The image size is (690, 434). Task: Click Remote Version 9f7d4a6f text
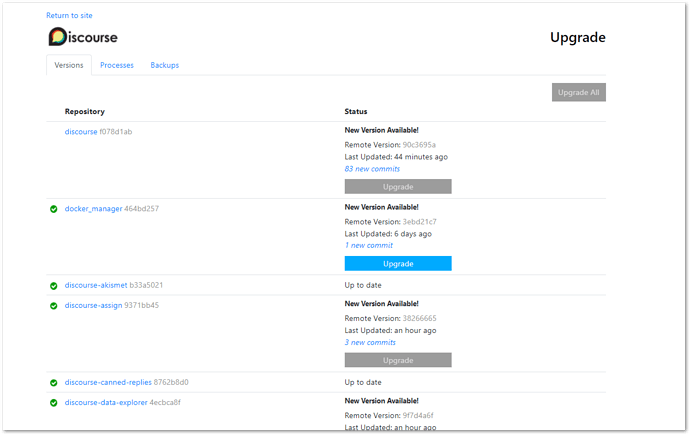418,416
